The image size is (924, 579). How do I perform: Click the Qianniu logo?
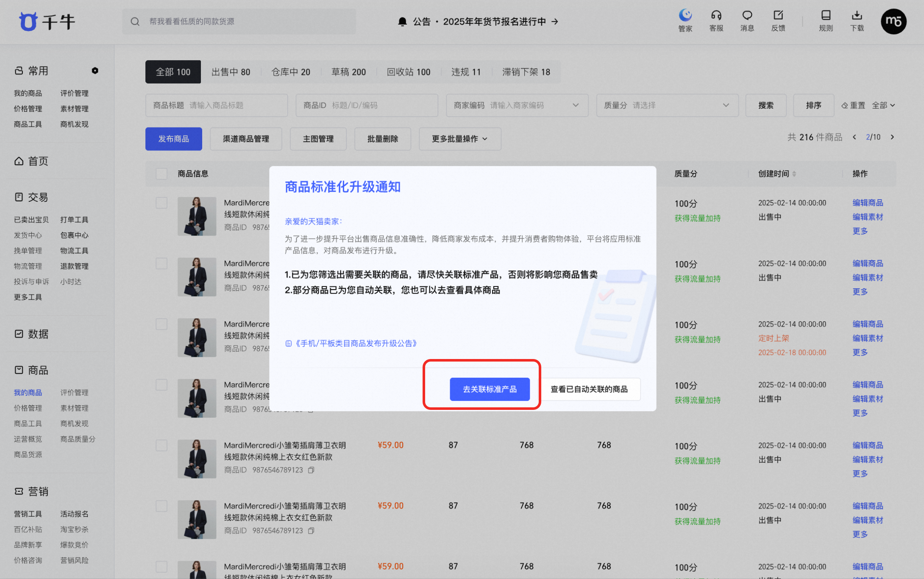(x=47, y=21)
